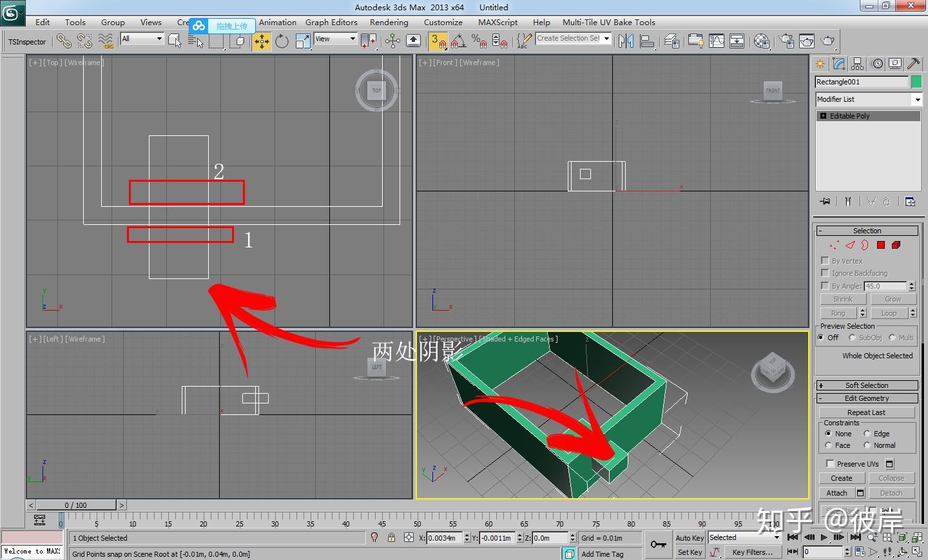Check the Preserve UVs option
Viewport: 928px width, 560px height.
click(830, 463)
